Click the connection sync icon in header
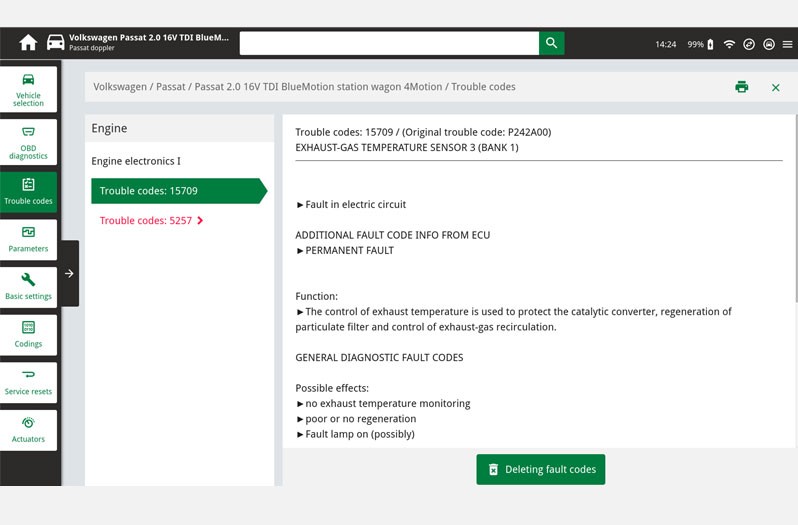 coord(749,44)
